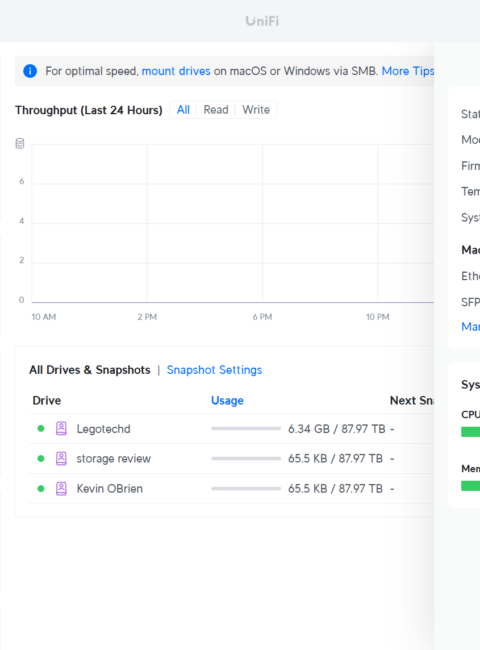Click the CPU usage bar
The image size is (480, 650).
coord(470,432)
